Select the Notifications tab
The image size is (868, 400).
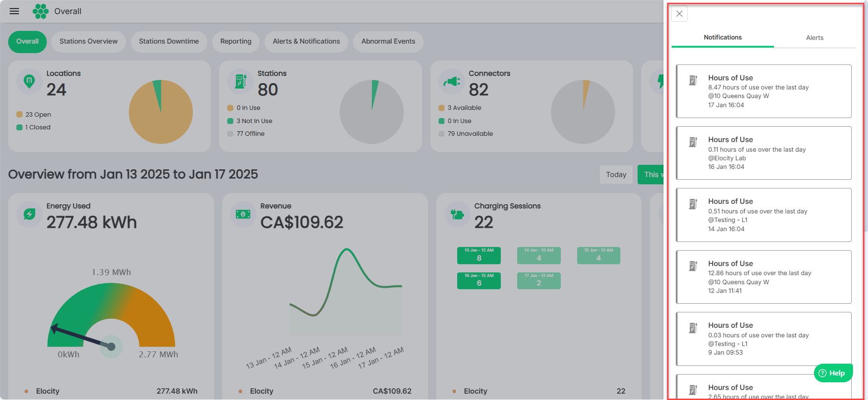coord(723,38)
